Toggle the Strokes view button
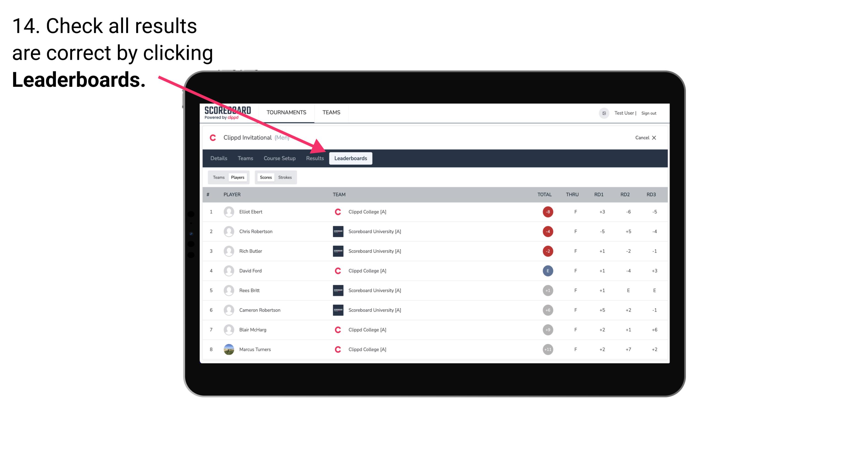868x467 pixels. click(x=285, y=177)
